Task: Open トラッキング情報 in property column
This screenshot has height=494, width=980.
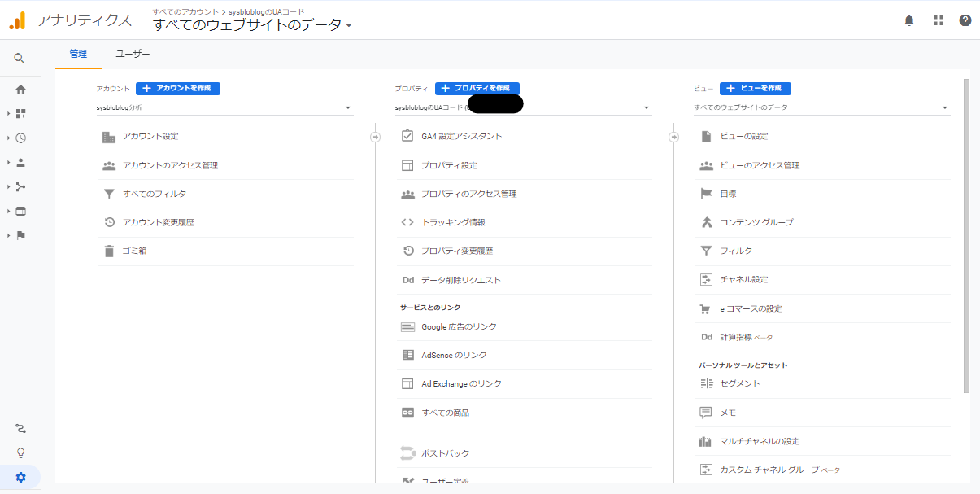Action: click(x=453, y=222)
